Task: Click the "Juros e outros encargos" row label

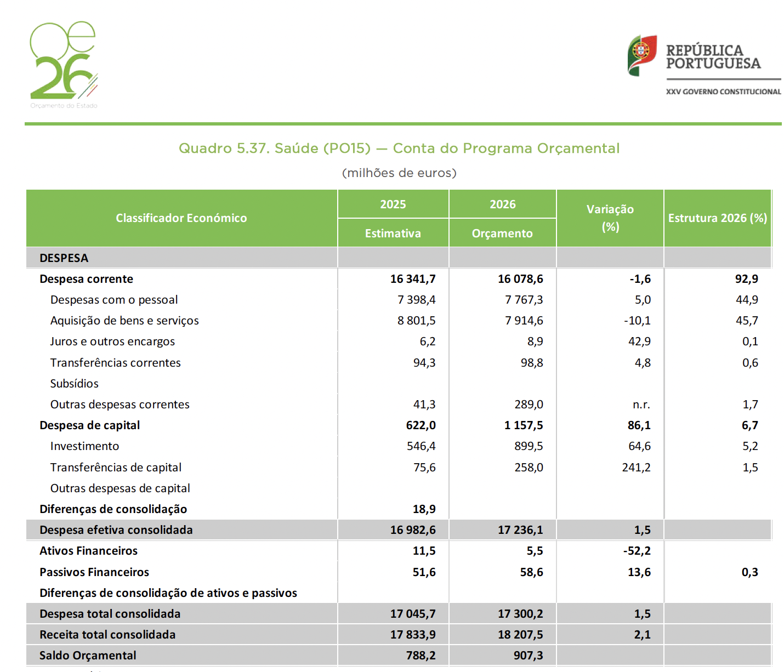Action: (112, 341)
